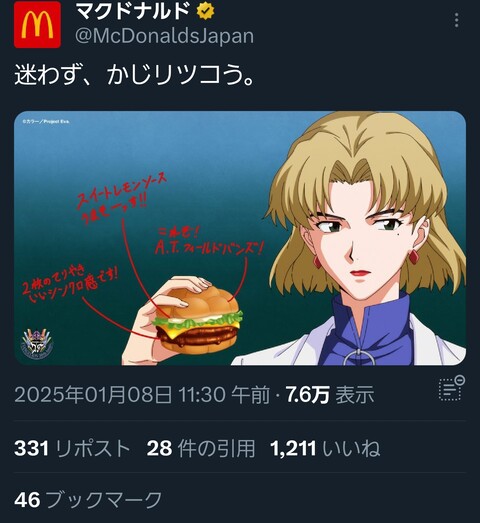Screen dimensions: 480x523
Task: View the 28 件の引用 quotes list
Action: [201, 448]
